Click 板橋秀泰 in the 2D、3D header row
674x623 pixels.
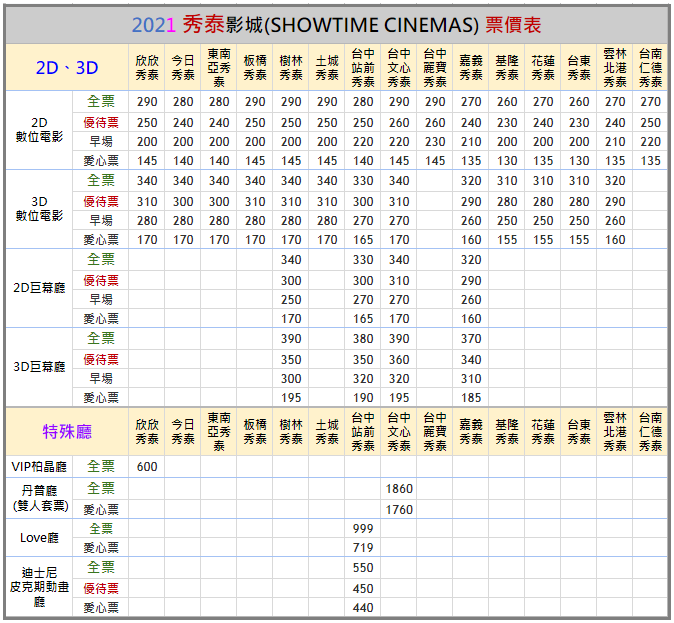pyautogui.click(x=255, y=68)
